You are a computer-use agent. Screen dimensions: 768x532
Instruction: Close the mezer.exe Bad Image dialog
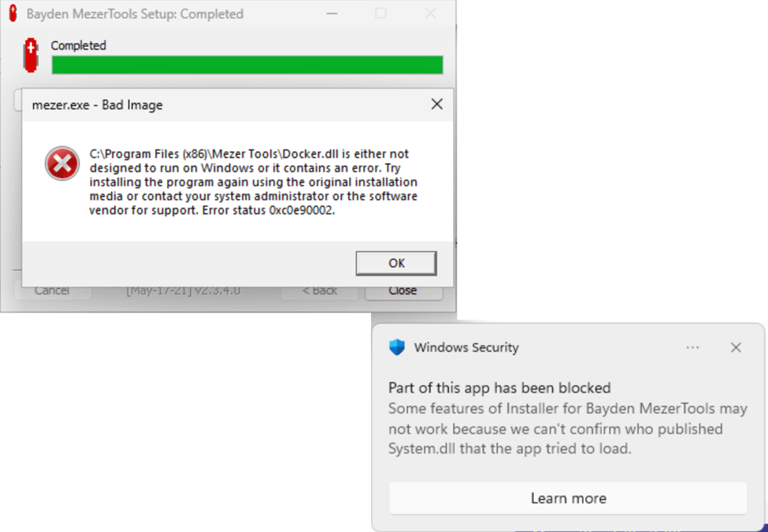pos(436,104)
